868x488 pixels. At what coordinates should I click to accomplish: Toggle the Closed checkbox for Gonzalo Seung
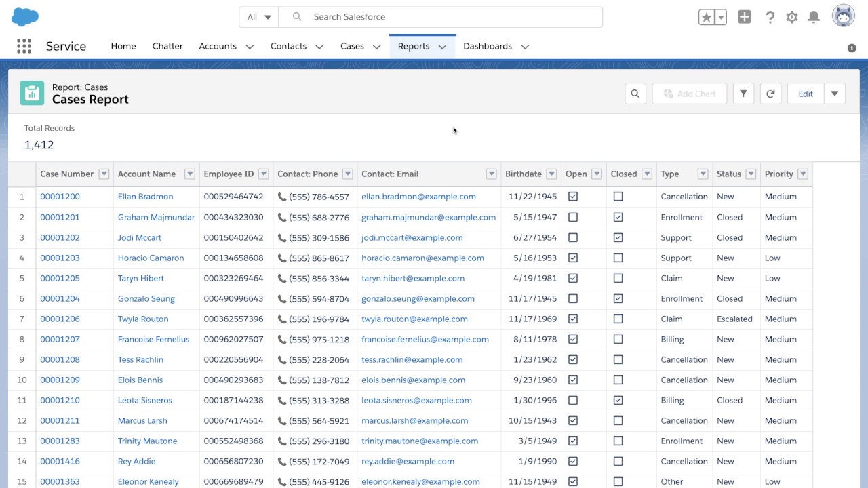pyautogui.click(x=618, y=298)
